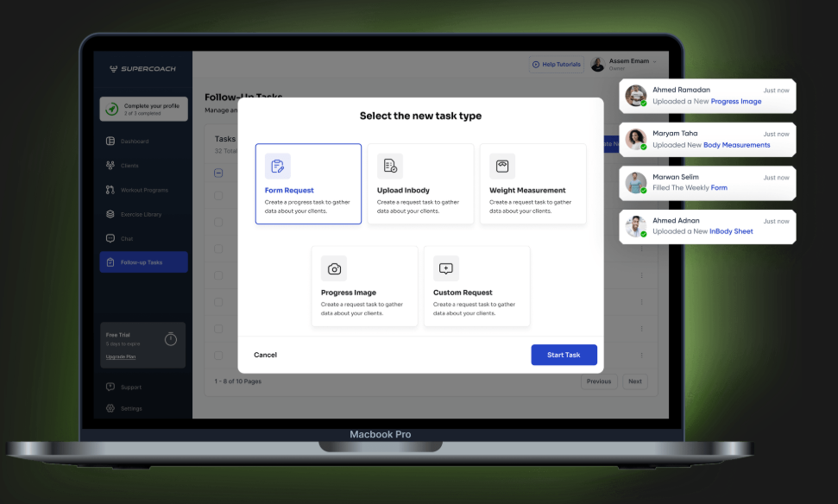The height and width of the screenshot is (504, 838).
Task: Click the Start Task button
Action: [x=564, y=355]
